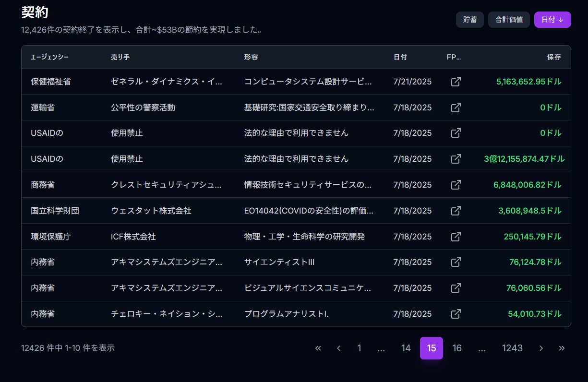
Task: Sort by 貯蓄 button
Action: (x=470, y=20)
